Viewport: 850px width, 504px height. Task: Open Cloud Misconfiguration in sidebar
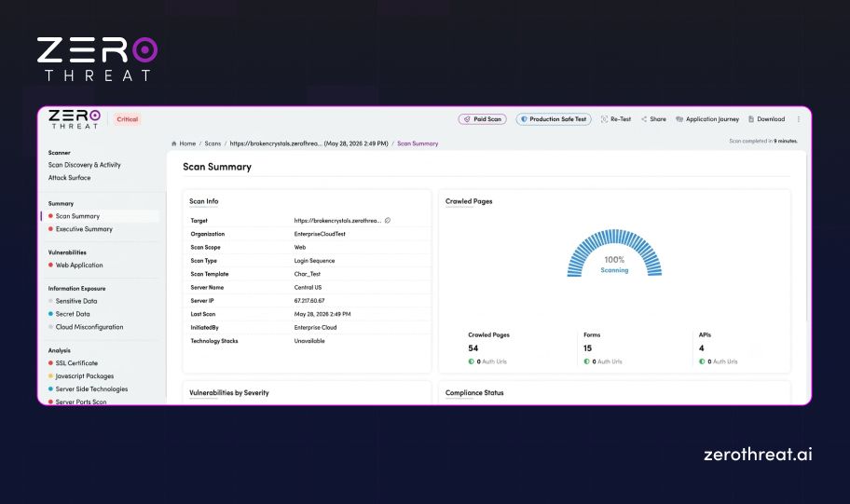[89, 327]
